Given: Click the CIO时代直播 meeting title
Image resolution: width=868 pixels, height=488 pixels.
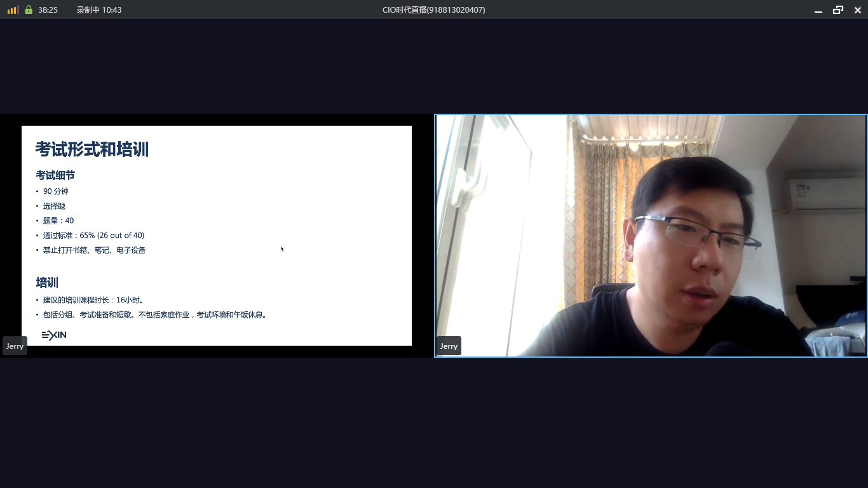Looking at the screenshot, I should click(433, 10).
